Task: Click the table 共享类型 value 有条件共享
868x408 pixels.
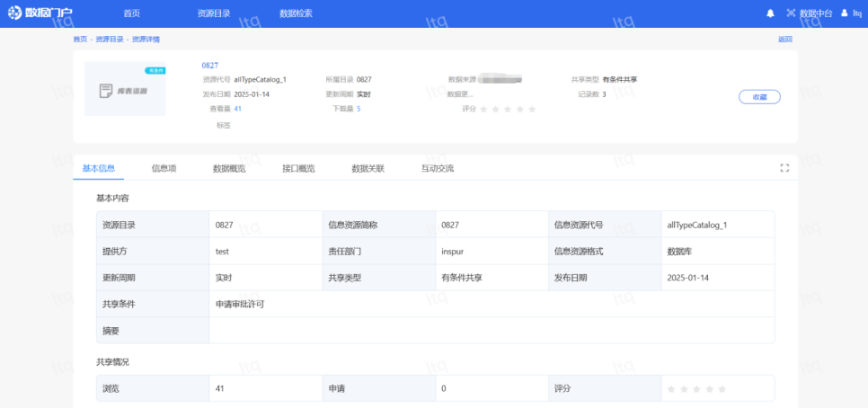Action: [x=462, y=278]
